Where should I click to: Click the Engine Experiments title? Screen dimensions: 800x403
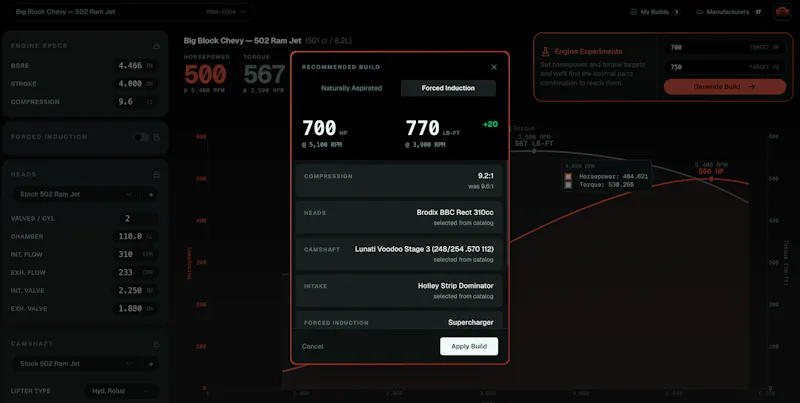pos(588,52)
